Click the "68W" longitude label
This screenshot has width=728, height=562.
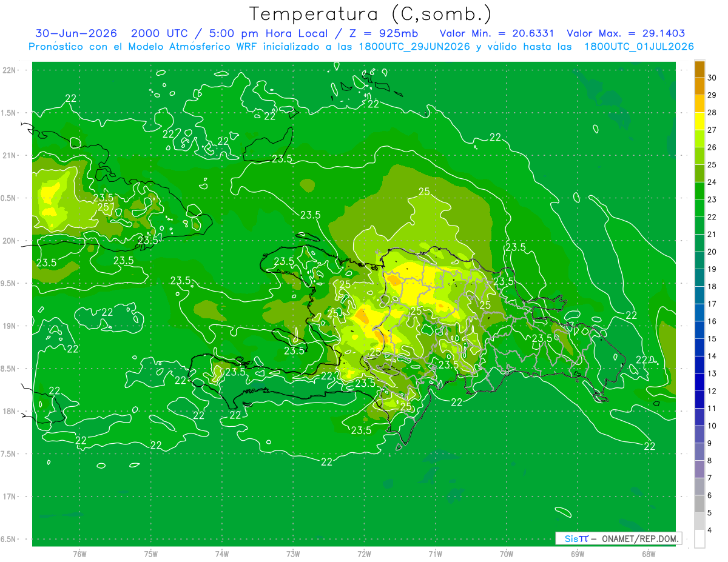point(649,554)
